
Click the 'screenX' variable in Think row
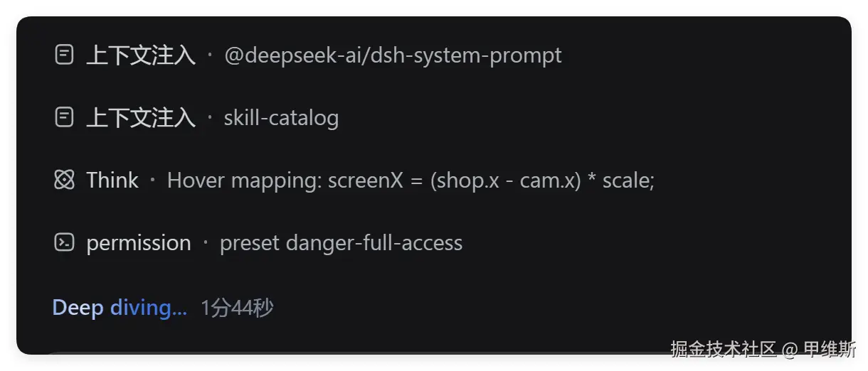coord(365,181)
